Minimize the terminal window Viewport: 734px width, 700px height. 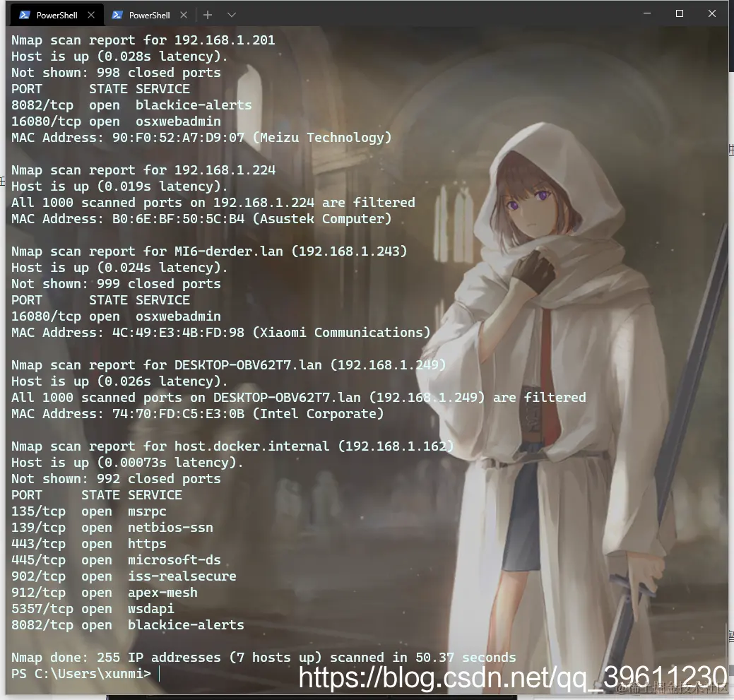[647, 13]
